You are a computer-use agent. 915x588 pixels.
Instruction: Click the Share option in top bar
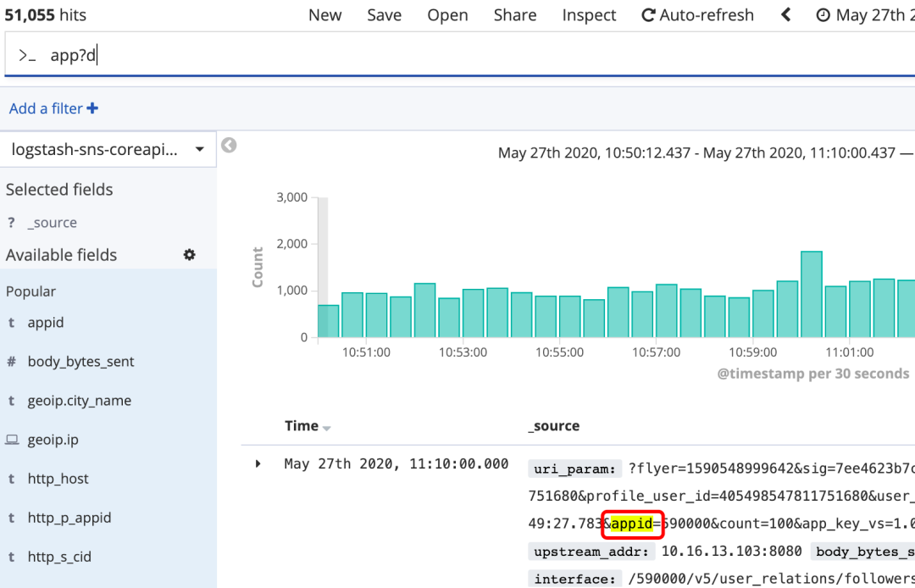(x=515, y=15)
